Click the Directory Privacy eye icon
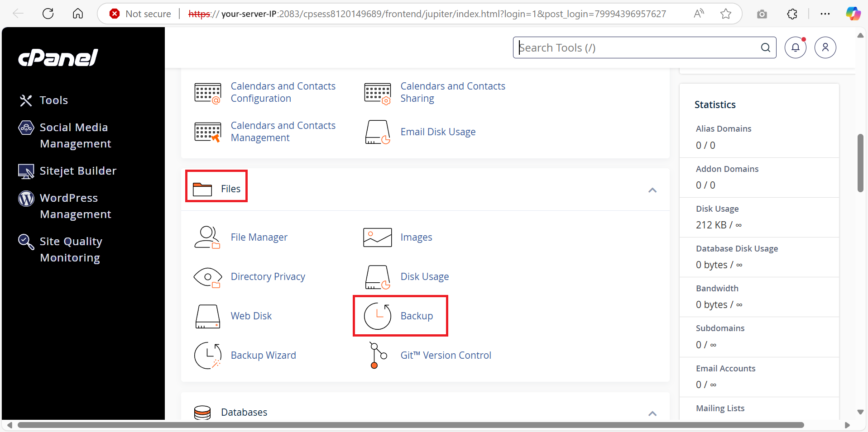This screenshot has width=868, height=432. coord(207,277)
